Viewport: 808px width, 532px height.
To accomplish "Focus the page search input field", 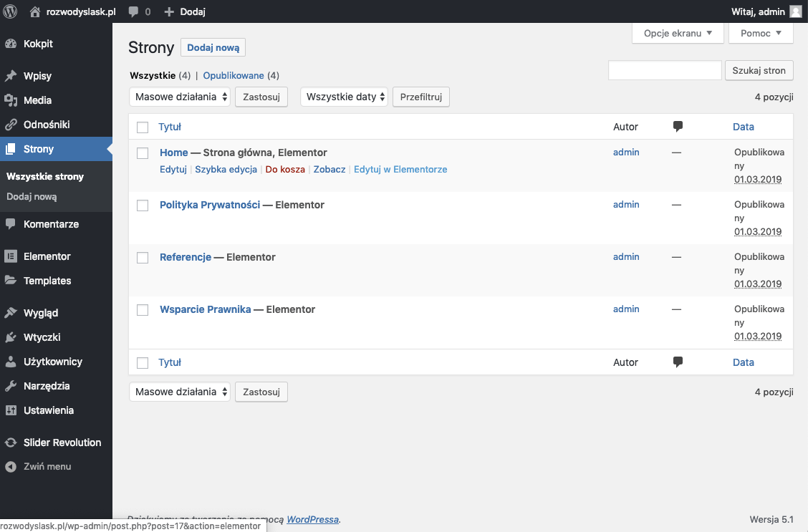I will point(664,70).
